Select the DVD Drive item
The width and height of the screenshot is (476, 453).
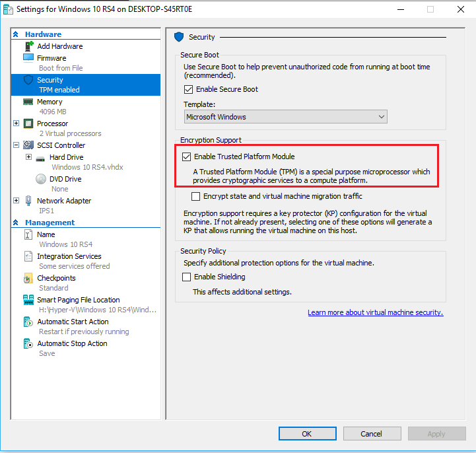65,179
